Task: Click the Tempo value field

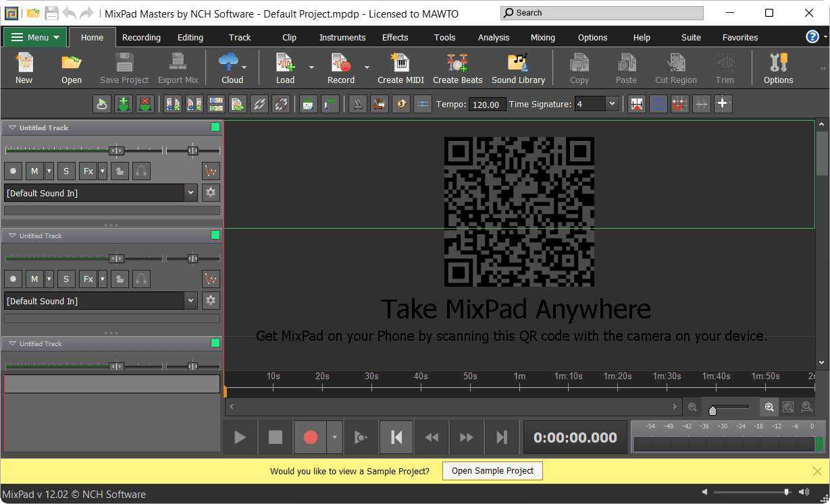Action: click(x=486, y=105)
